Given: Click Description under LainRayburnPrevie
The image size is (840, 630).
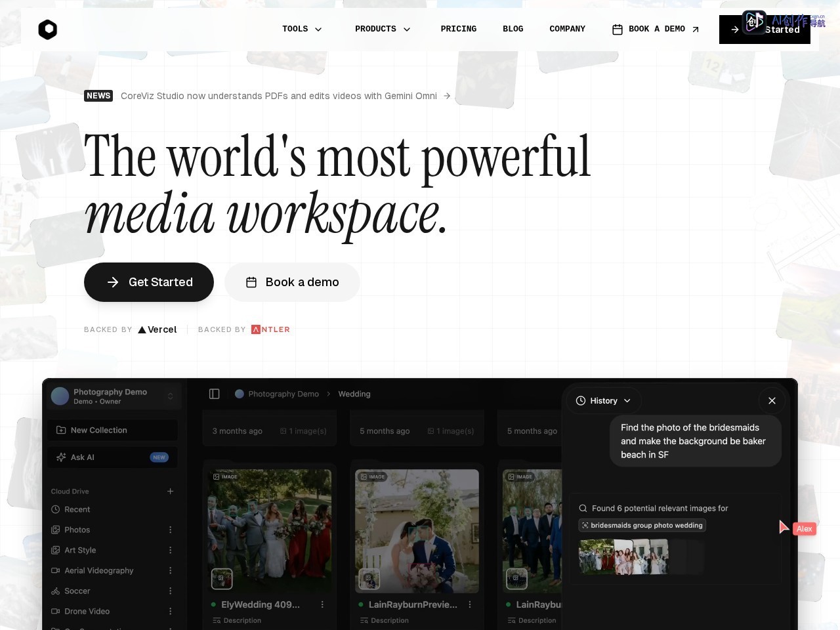Looking at the screenshot, I should click(385, 620).
